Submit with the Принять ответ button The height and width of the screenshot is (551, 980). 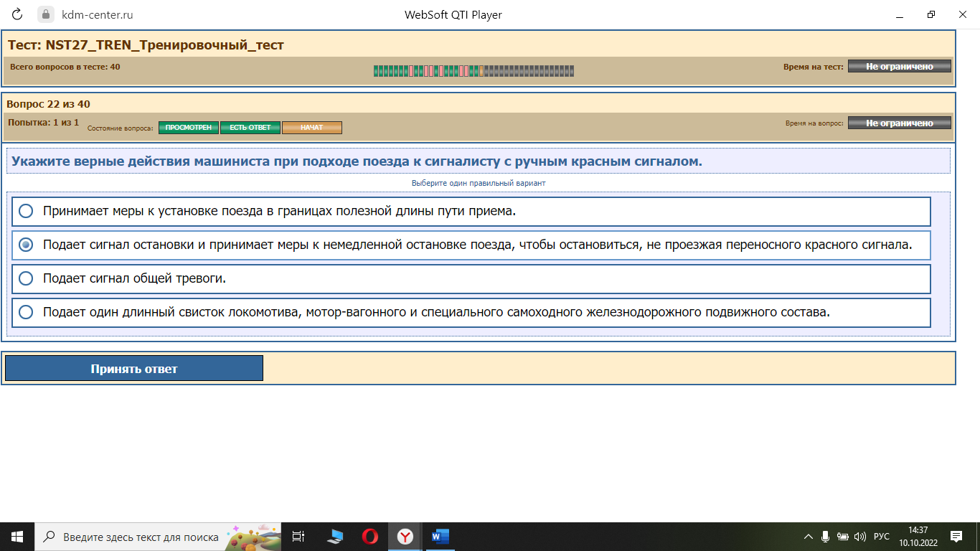click(134, 368)
